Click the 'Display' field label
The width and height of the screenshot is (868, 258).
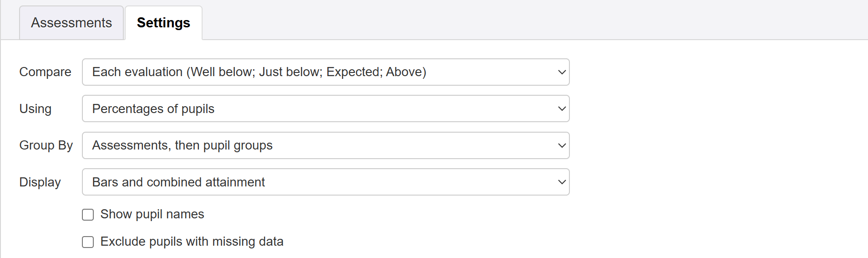tap(40, 182)
